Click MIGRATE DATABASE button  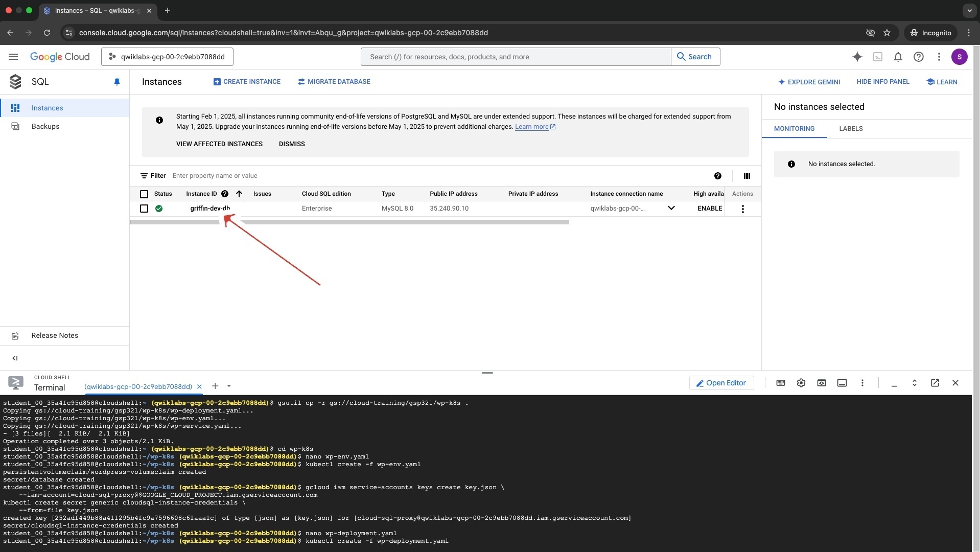click(x=334, y=82)
